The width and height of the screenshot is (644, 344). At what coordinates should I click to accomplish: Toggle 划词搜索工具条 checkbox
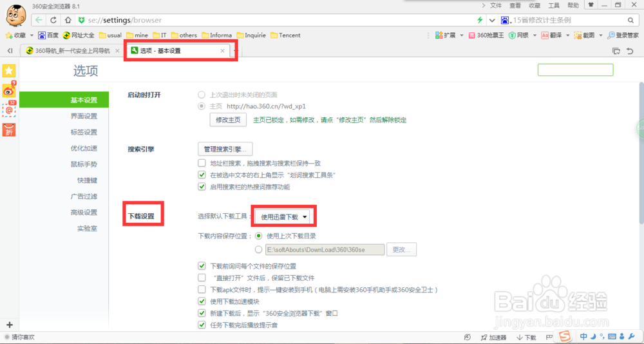pos(202,175)
